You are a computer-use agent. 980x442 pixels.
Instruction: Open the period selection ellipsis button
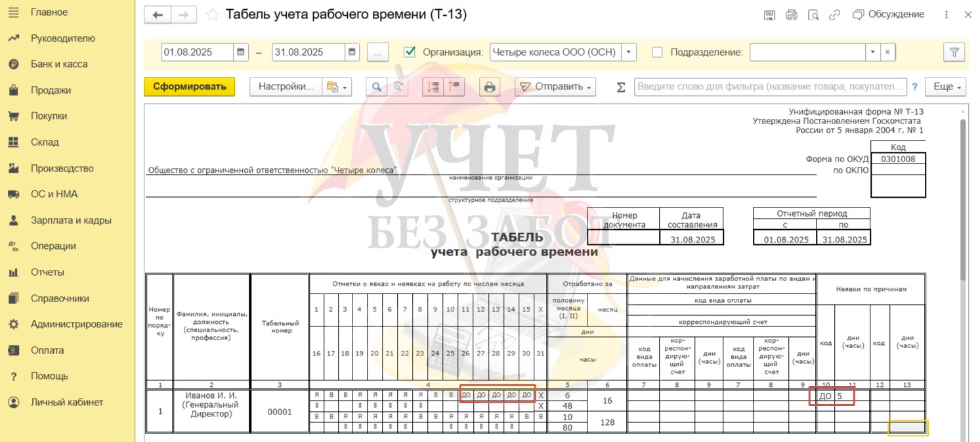click(x=377, y=52)
